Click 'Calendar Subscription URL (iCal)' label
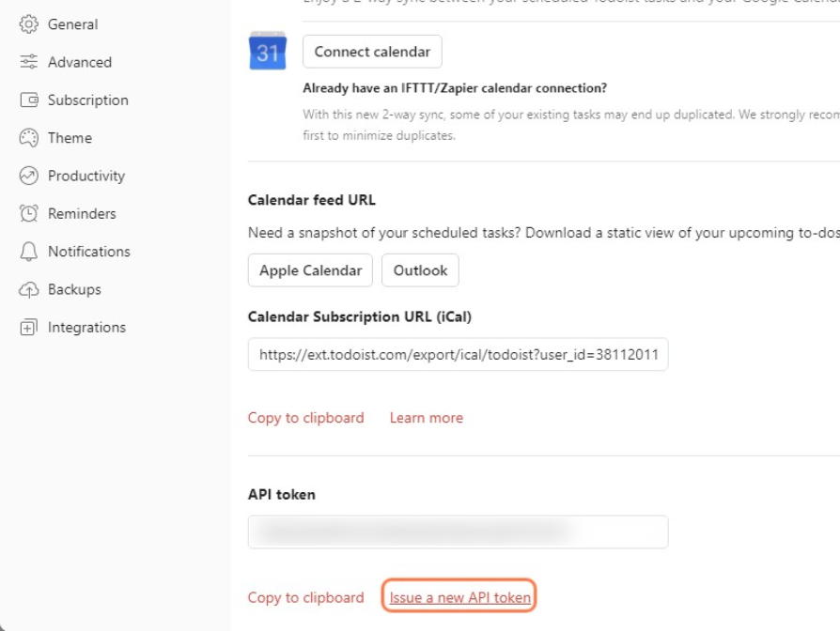This screenshot has width=840, height=631. coord(360,316)
